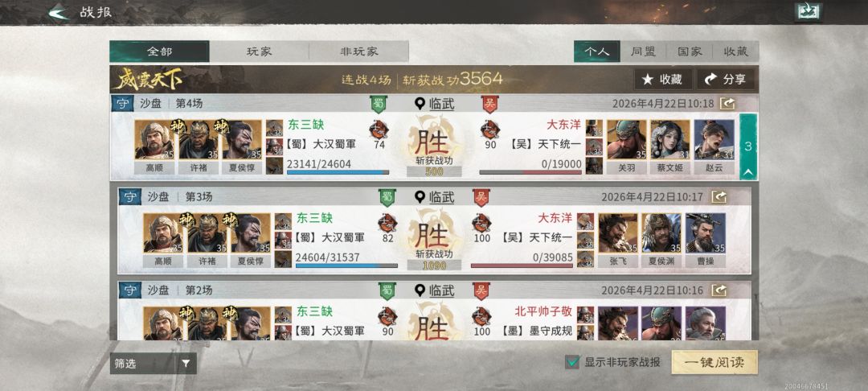Viewport: 868px width, 391px height.
Task: Click the 一键阅读 button
Action: tap(714, 363)
